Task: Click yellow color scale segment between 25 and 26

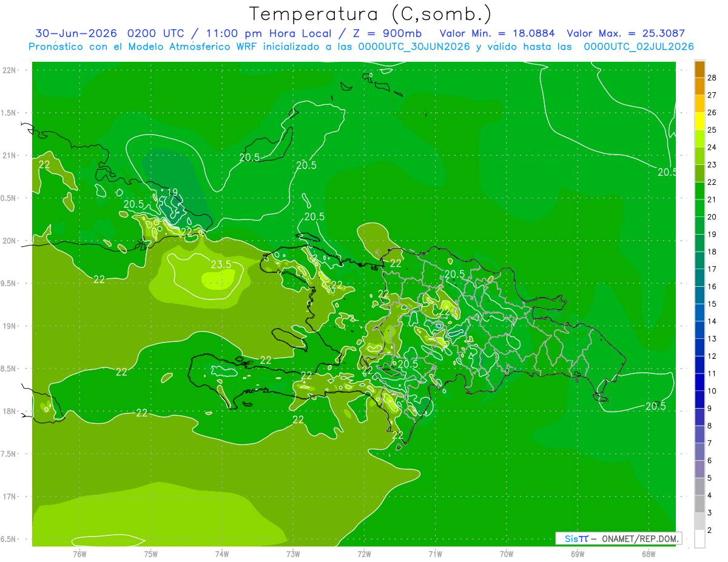Action: pos(699,121)
